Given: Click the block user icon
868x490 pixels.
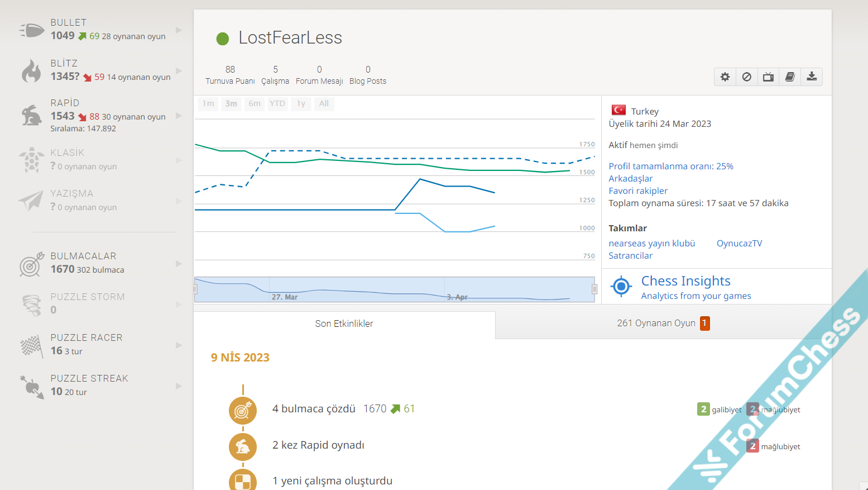Looking at the screenshot, I should click(x=747, y=77).
